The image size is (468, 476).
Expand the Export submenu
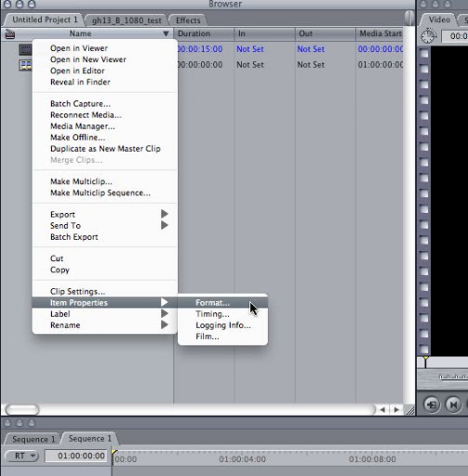point(165,214)
